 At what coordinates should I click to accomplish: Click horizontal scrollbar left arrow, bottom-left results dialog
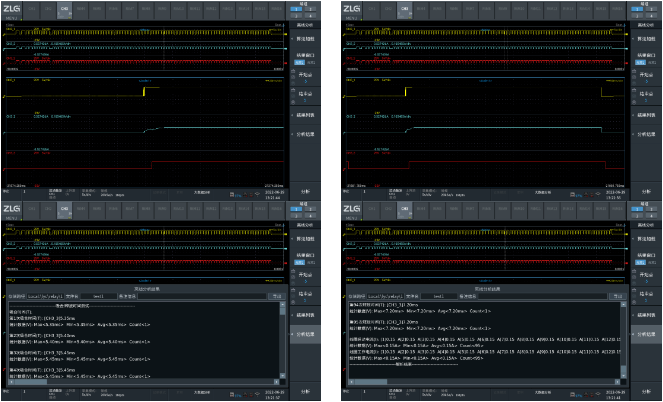(x=11, y=382)
